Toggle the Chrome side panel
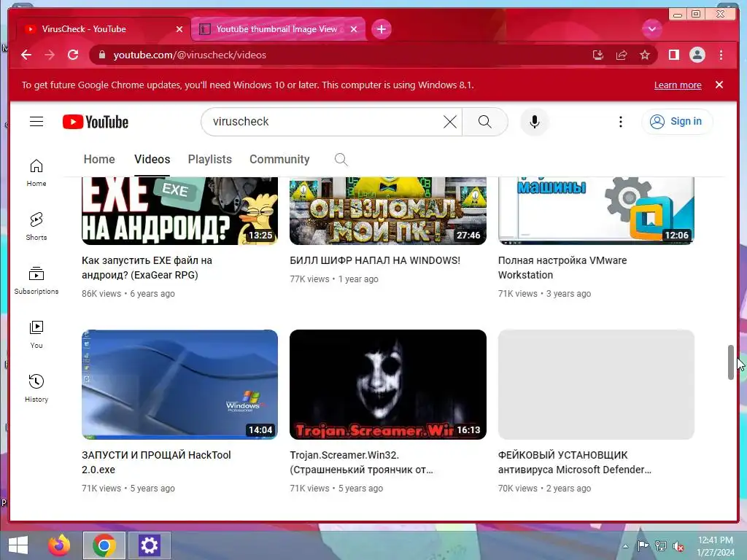 click(673, 55)
